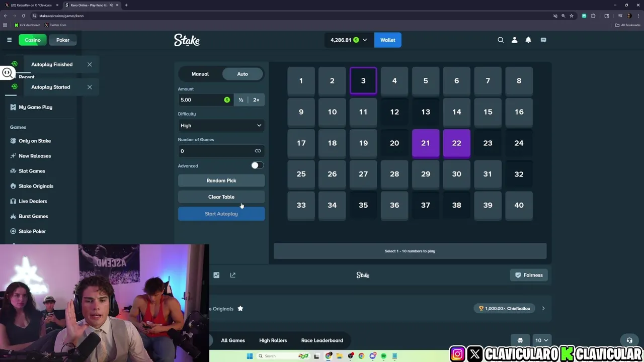644x362 pixels.
Task: Select keno number 1
Action: (301, 81)
